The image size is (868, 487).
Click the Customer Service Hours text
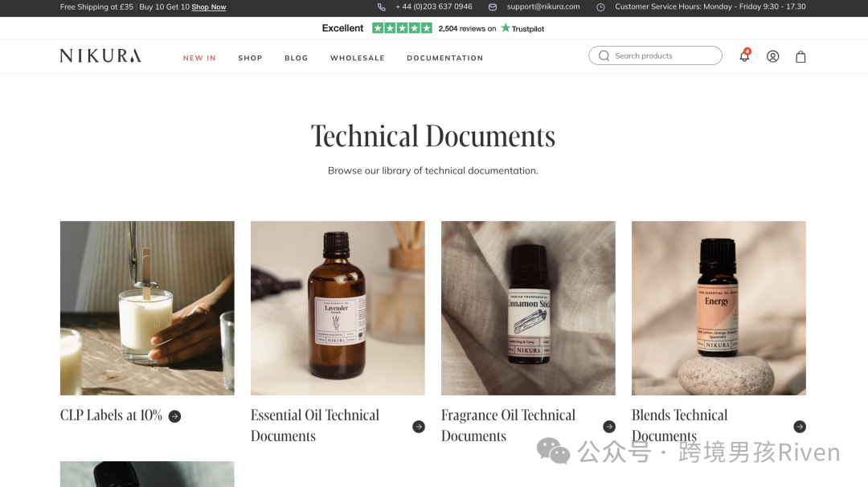point(710,6)
